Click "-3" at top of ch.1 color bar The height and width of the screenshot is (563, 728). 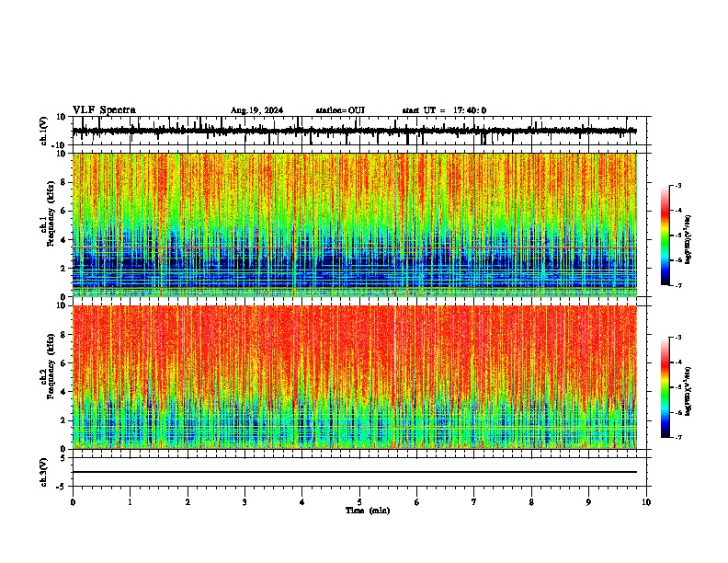[677, 185]
